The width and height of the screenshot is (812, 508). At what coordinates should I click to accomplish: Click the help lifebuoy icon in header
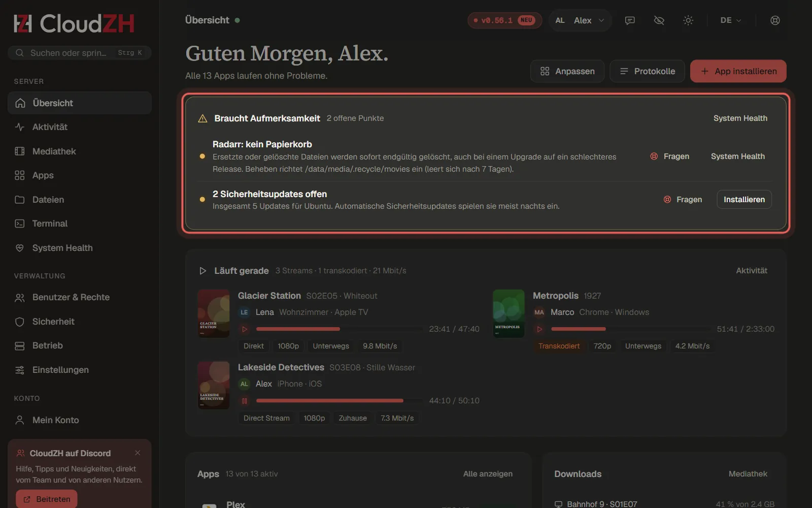click(x=775, y=20)
